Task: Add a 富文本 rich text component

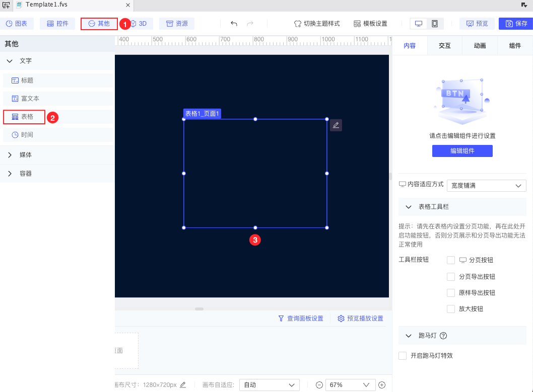Action: pos(58,99)
